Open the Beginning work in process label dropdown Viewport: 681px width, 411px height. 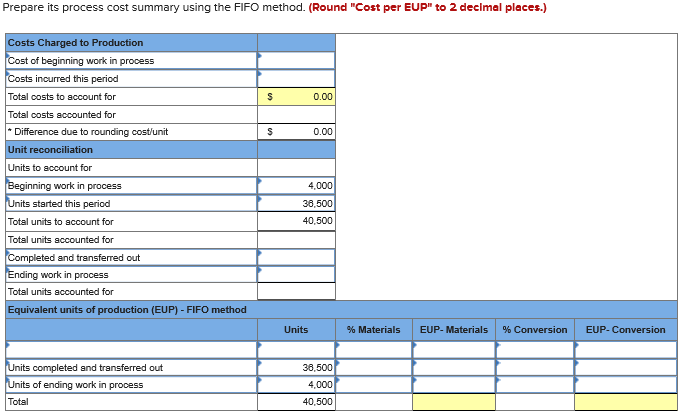tap(132, 186)
